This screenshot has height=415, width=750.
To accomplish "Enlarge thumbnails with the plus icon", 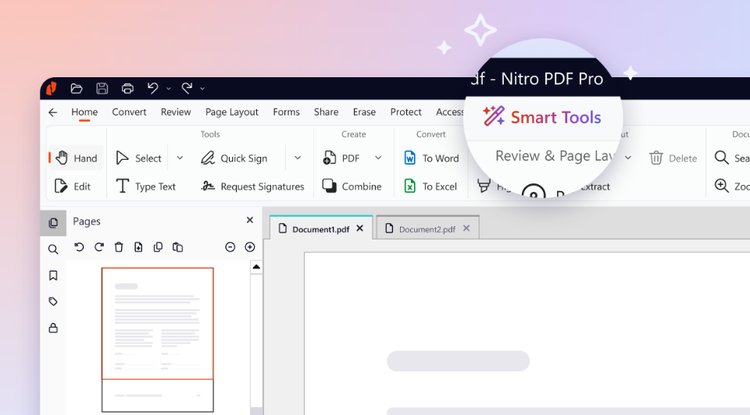I will (x=250, y=247).
